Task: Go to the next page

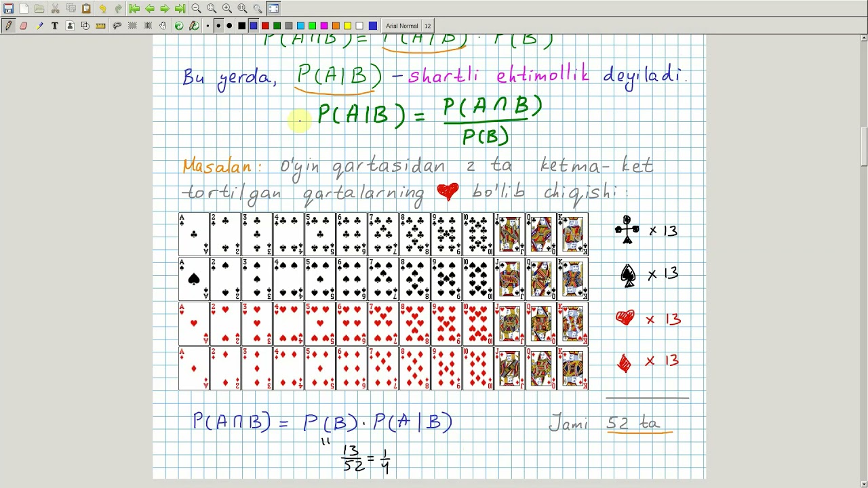Action: (165, 9)
